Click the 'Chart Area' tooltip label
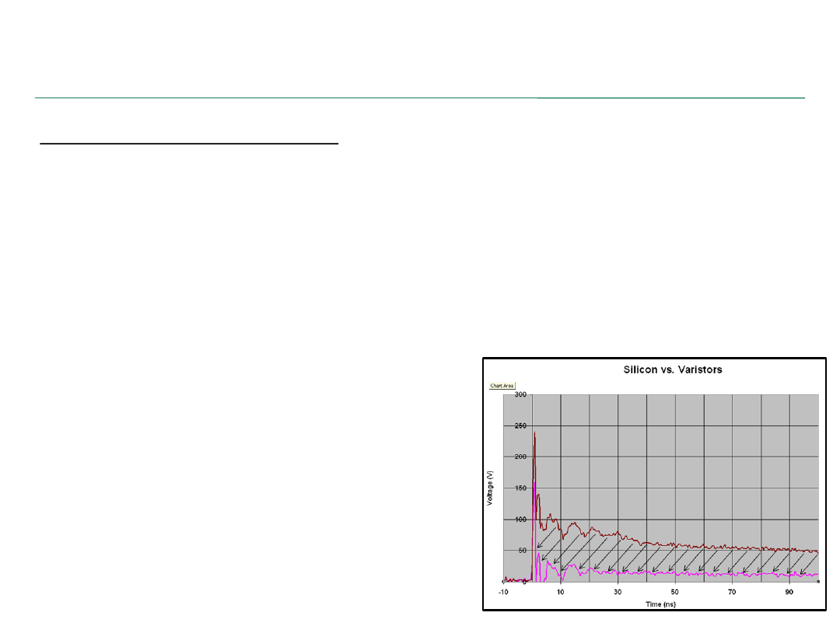 point(502,386)
